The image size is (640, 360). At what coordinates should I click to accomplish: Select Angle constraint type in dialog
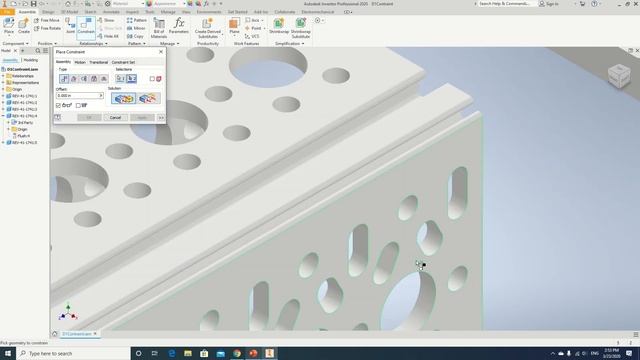74,78
